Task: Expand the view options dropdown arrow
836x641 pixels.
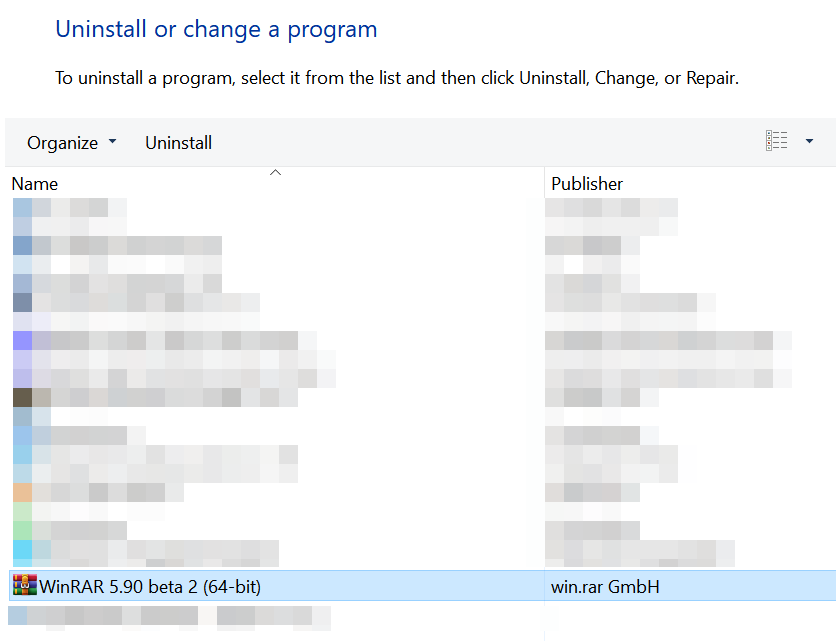Action: 809,142
